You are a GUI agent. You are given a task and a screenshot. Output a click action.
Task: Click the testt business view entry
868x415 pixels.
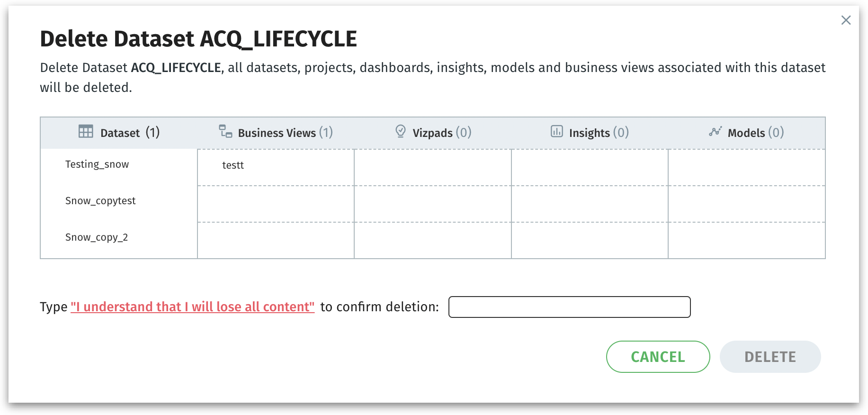click(233, 165)
